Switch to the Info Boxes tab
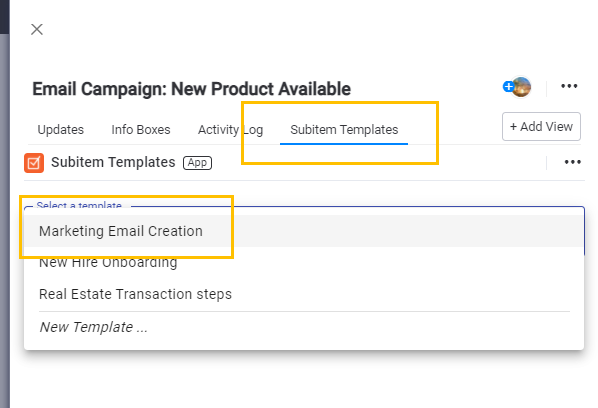The width and height of the screenshot is (598, 408). [141, 130]
